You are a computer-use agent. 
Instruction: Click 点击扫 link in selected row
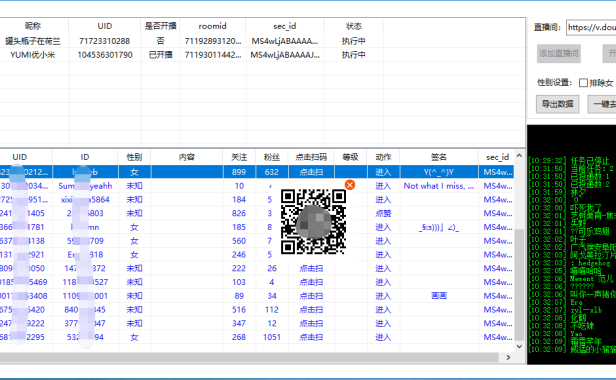click(311, 172)
